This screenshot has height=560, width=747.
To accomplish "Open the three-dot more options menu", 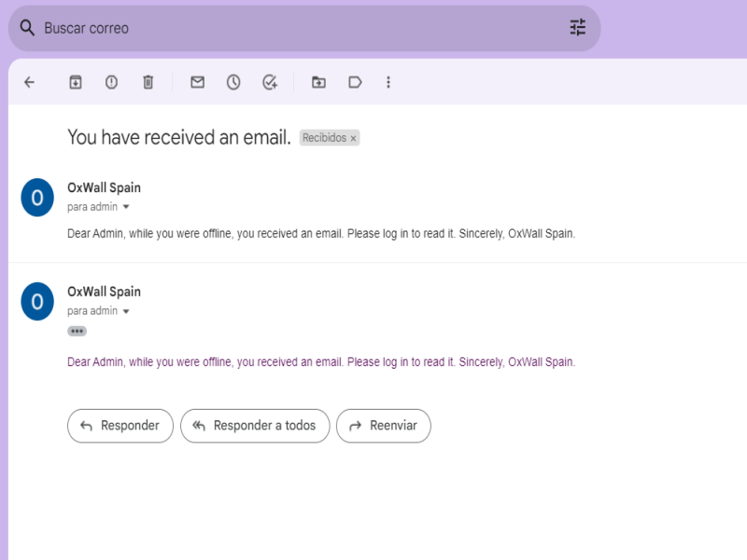I will [388, 82].
